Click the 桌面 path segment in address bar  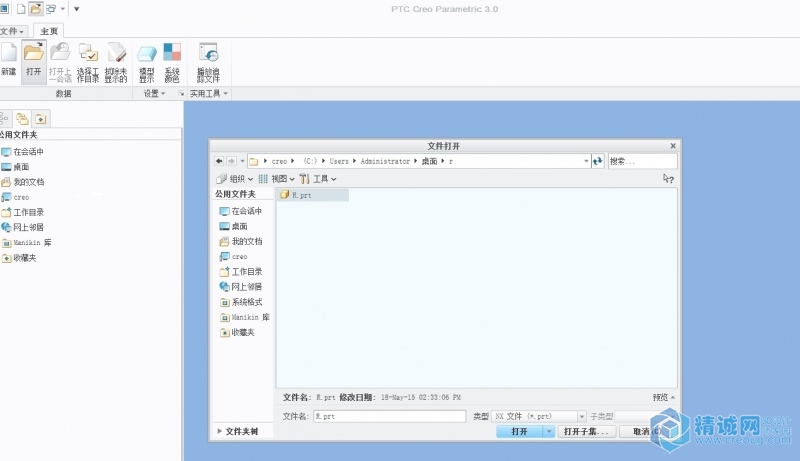tap(429, 161)
